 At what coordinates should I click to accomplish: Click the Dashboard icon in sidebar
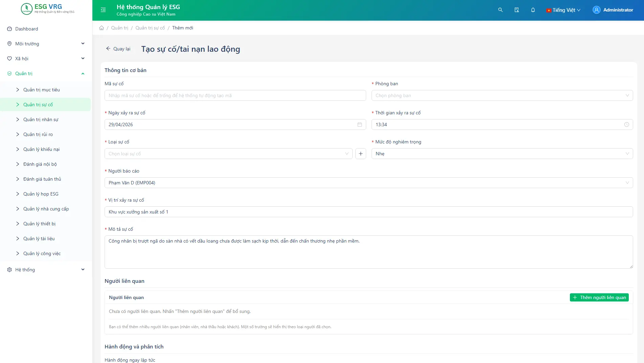click(9, 29)
